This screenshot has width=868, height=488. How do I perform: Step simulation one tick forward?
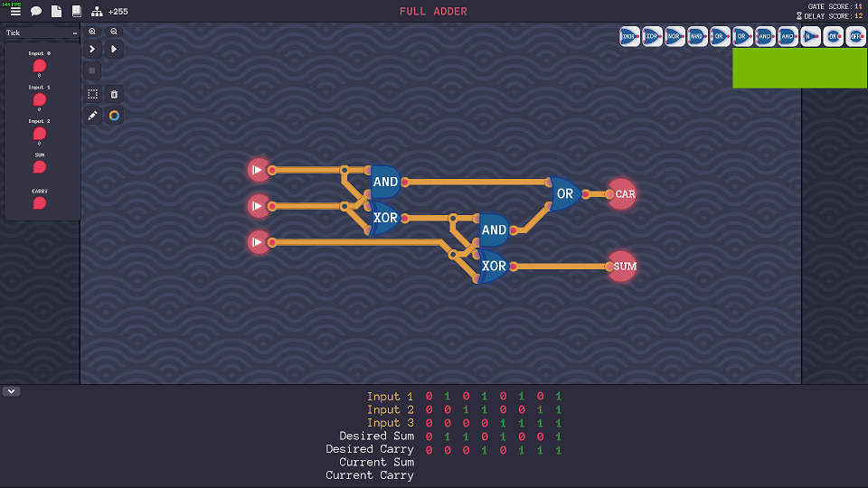click(92, 49)
